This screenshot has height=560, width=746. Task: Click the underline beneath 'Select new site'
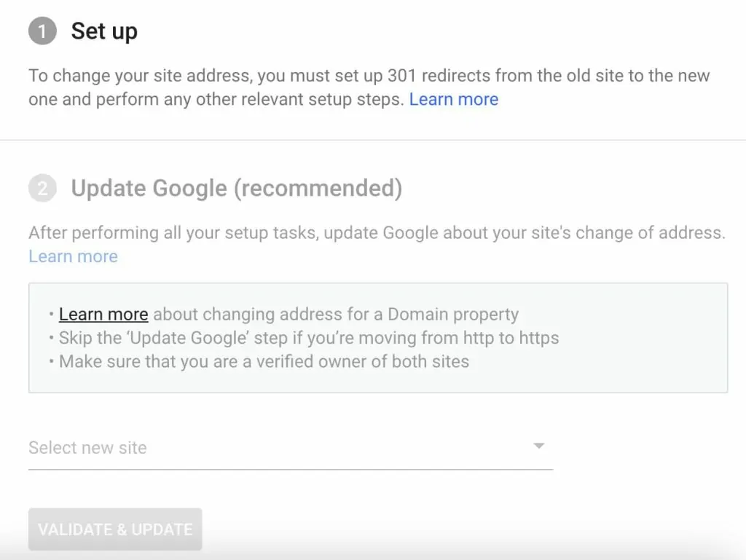(290, 469)
